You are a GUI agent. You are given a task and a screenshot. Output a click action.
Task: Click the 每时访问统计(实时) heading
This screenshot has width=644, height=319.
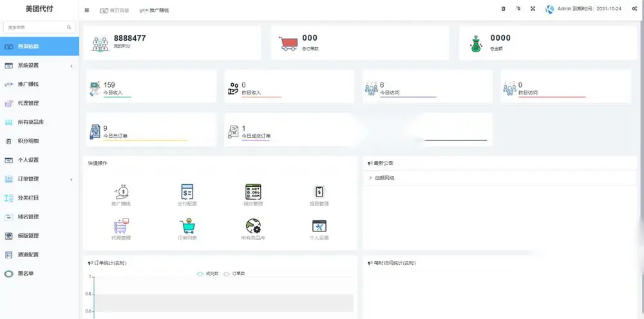click(394, 263)
